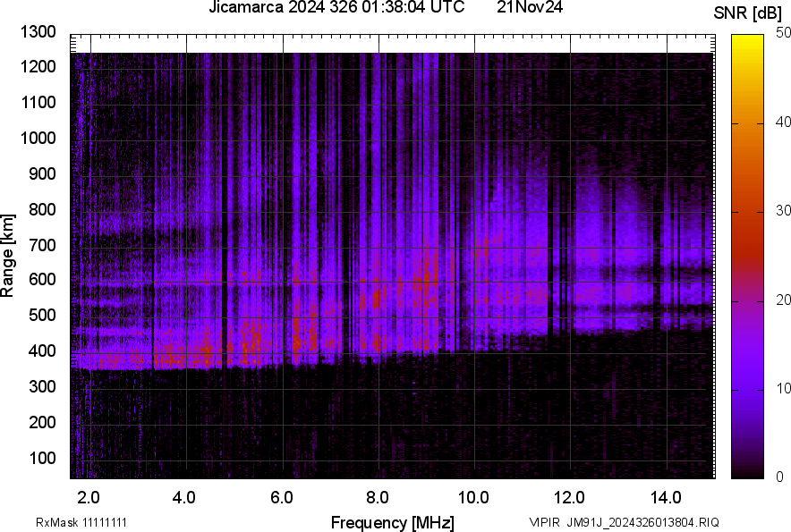The width and height of the screenshot is (791, 532).
Task: Click the 12.0 tick on the frequency axis
Action: click(x=569, y=497)
